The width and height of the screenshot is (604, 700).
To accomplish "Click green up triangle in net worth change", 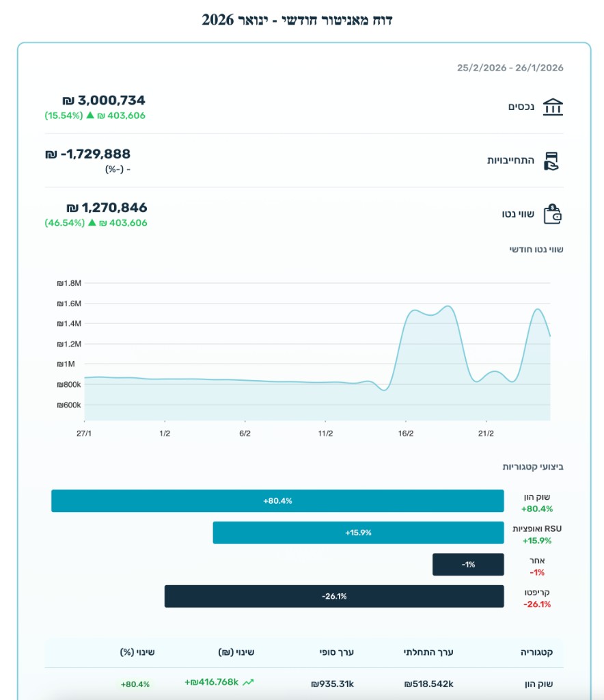I will (90, 223).
